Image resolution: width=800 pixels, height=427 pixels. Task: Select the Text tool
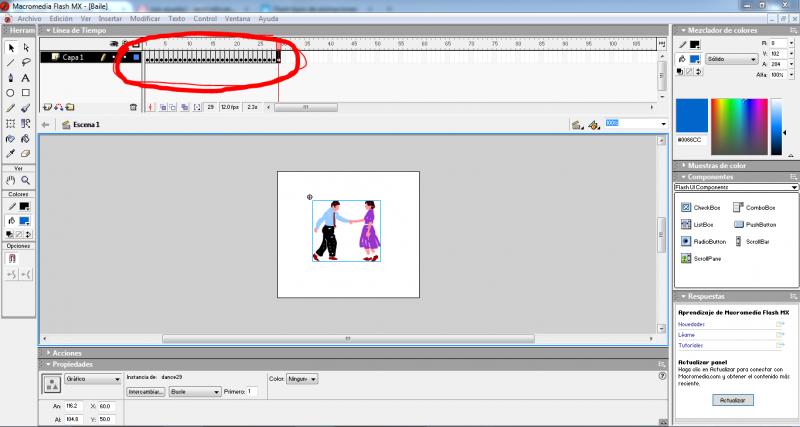25,77
